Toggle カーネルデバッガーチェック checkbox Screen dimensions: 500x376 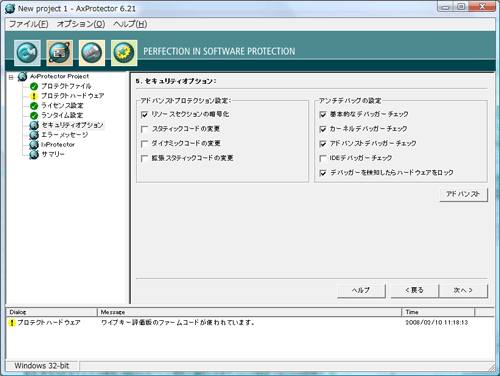coord(323,129)
